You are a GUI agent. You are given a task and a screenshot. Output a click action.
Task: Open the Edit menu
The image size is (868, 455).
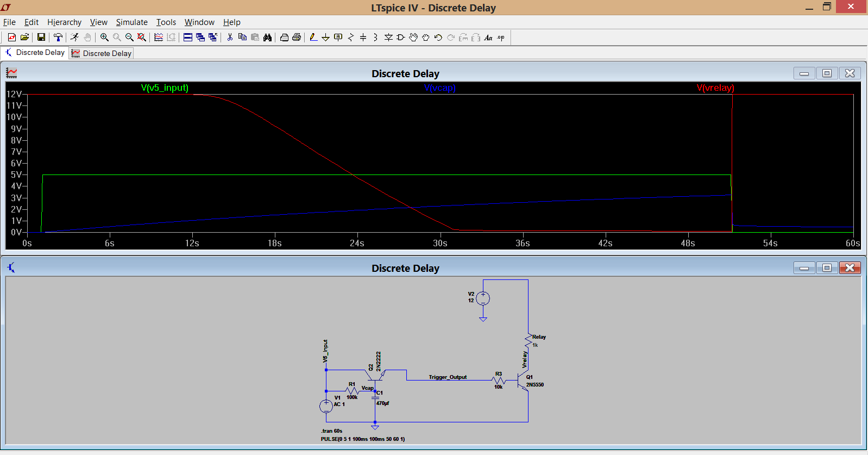pos(32,22)
